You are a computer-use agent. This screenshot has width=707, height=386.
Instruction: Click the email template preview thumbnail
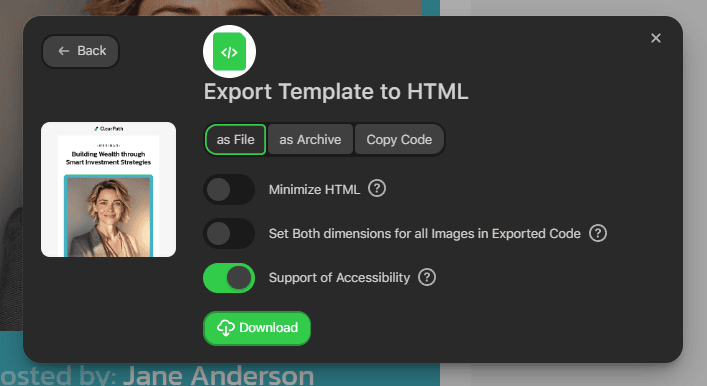pos(108,189)
